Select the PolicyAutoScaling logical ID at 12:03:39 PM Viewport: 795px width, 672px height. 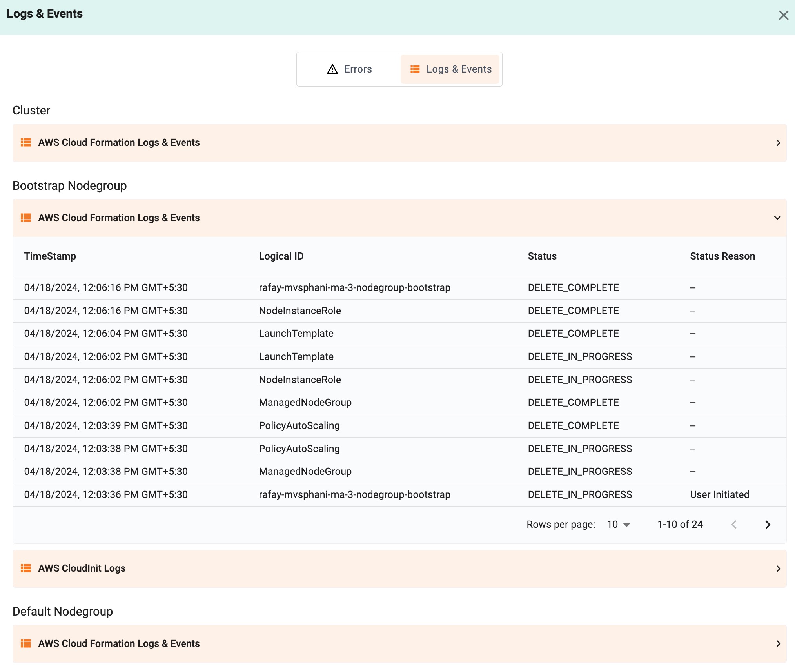point(299,425)
